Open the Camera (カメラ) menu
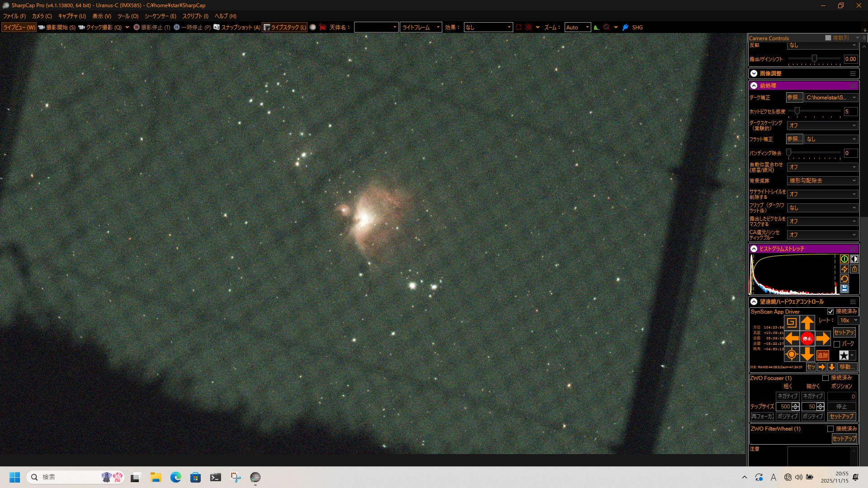 click(x=42, y=16)
